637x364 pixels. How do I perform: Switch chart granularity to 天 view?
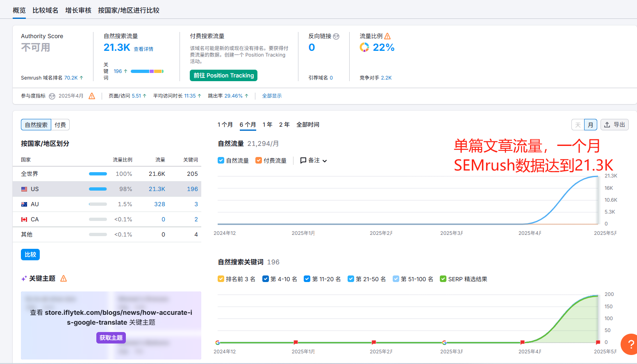[578, 125]
